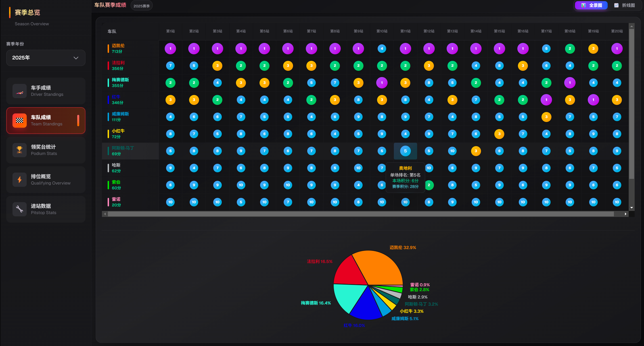The width and height of the screenshot is (644, 346).
Task: Click the wrench Pitstop Stats icon
Action: click(x=20, y=209)
